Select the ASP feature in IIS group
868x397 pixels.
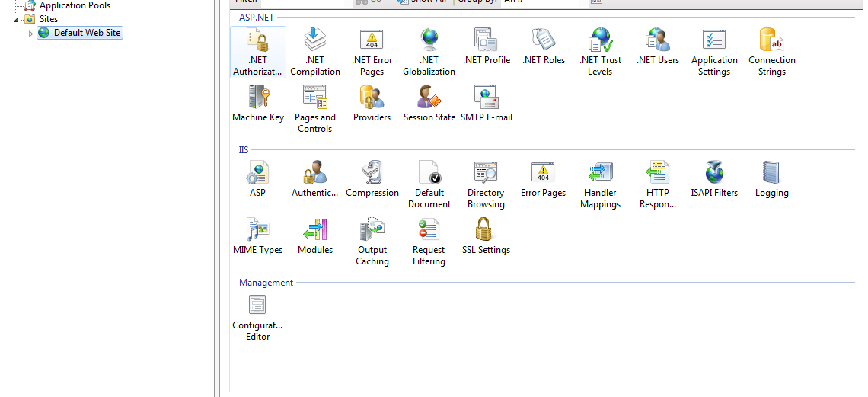click(x=258, y=179)
